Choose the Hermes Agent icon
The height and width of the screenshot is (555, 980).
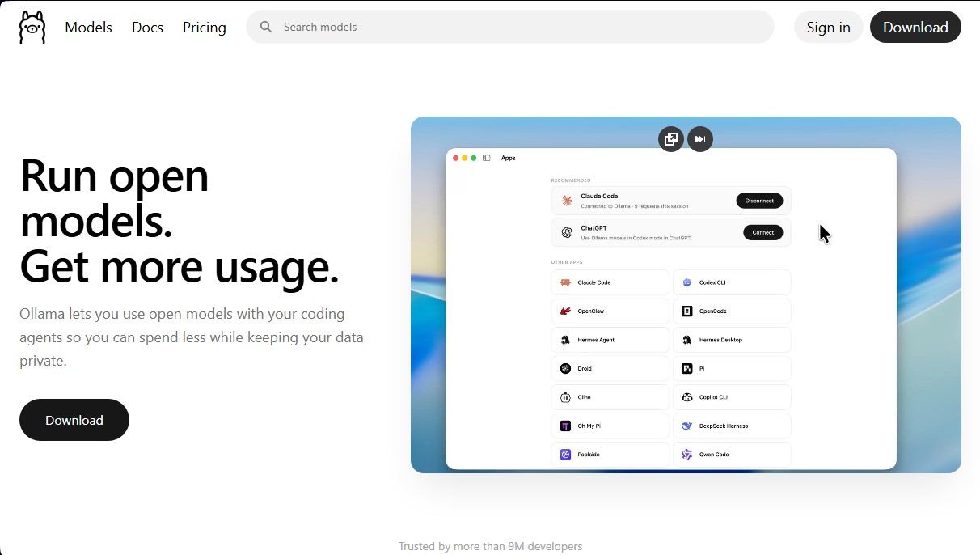coord(565,340)
